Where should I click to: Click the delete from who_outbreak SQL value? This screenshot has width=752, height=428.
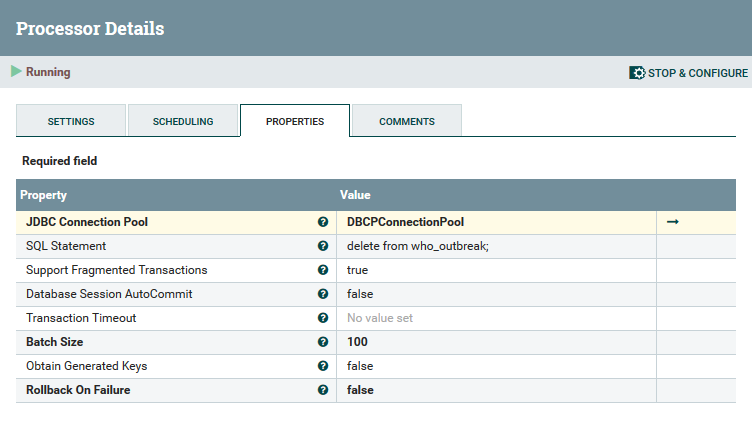(418, 246)
